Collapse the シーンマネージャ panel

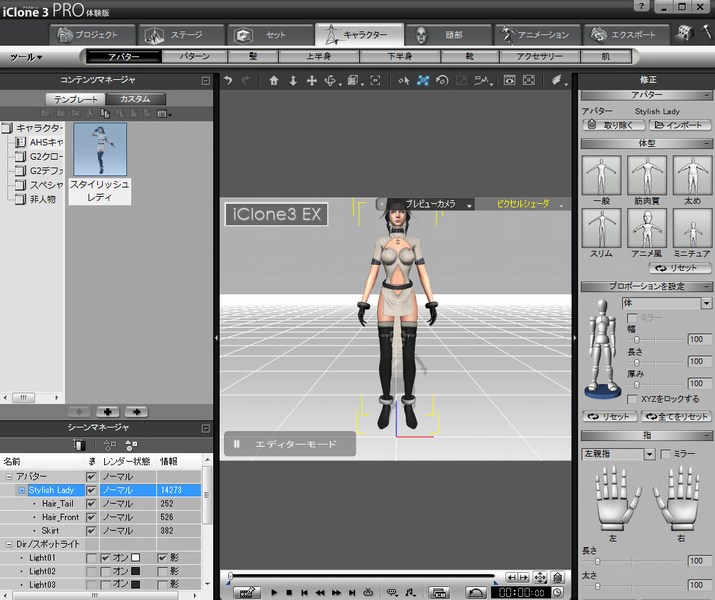pos(206,428)
